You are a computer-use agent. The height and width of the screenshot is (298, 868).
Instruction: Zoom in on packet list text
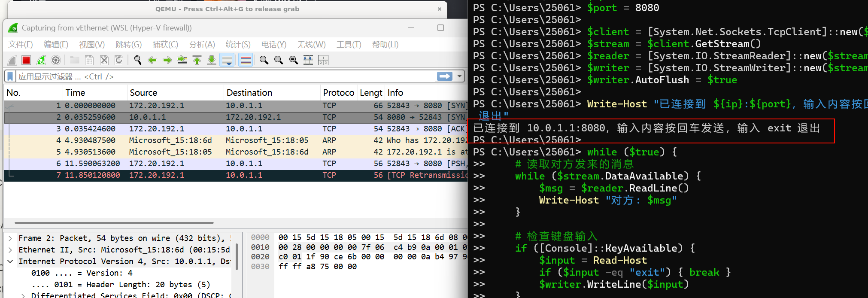264,60
